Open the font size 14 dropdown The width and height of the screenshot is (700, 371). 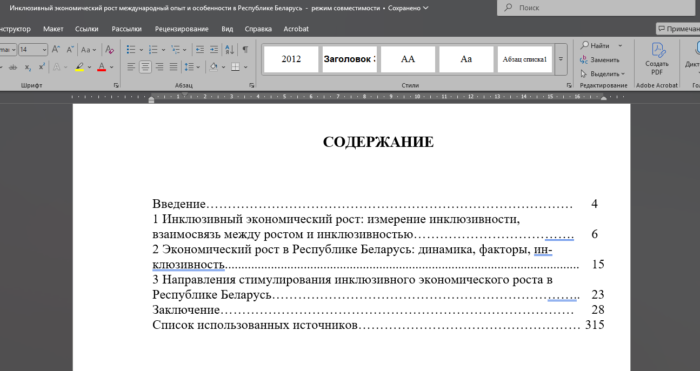[45, 49]
